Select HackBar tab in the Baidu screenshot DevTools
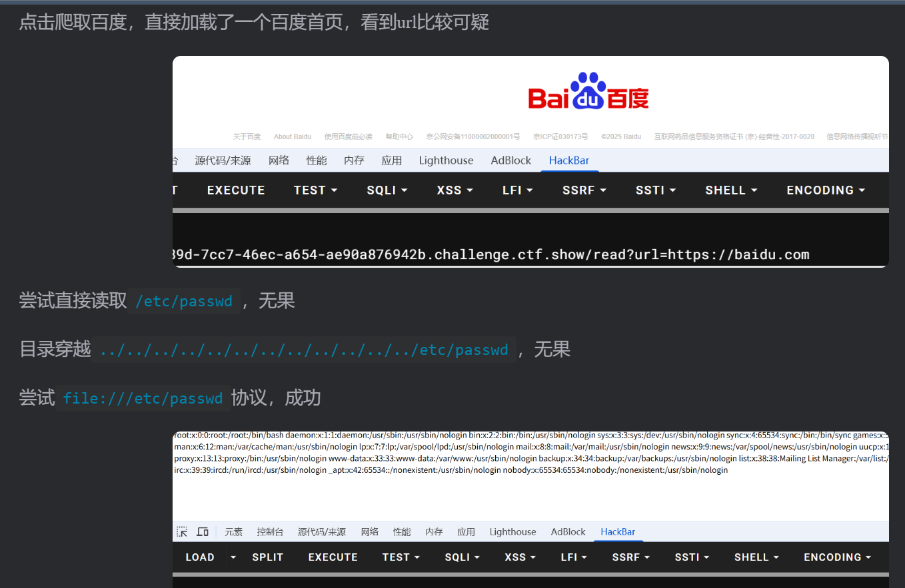 coord(569,160)
